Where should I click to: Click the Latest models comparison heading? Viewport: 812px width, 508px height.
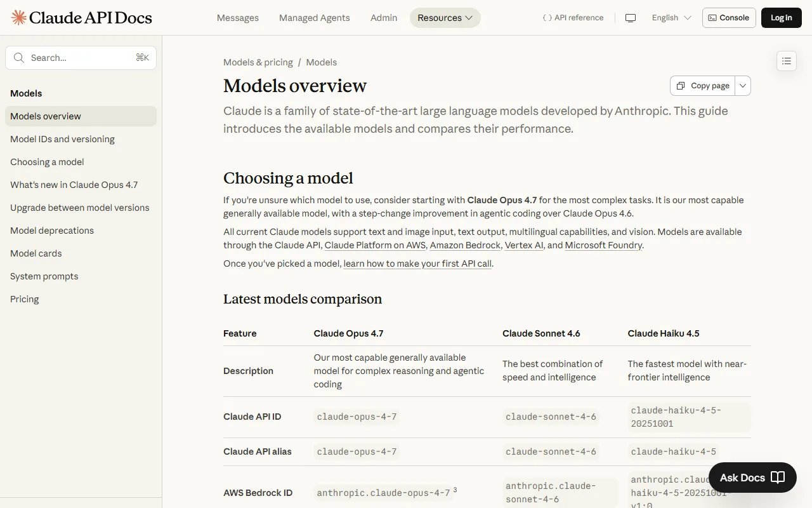click(x=303, y=299)
